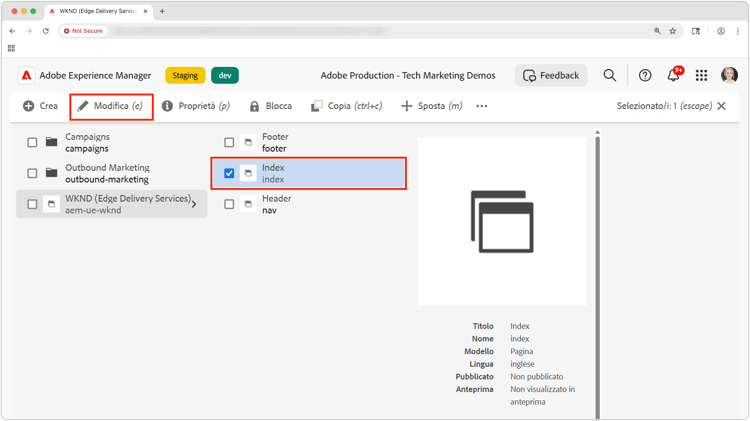Image resolution: width=750 pixels, height=421 pixels.
Task: Click the Not Secure indicator
Action: click(x=83, y=31)
